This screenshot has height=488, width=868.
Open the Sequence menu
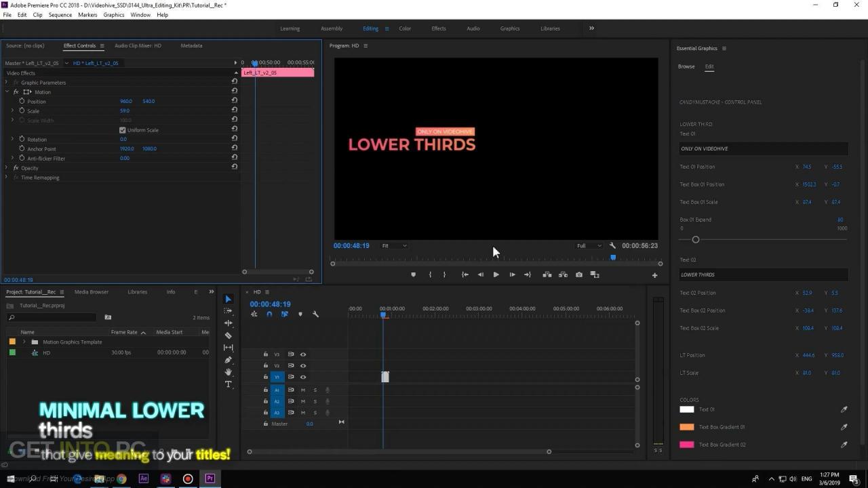tap(60, 14)
